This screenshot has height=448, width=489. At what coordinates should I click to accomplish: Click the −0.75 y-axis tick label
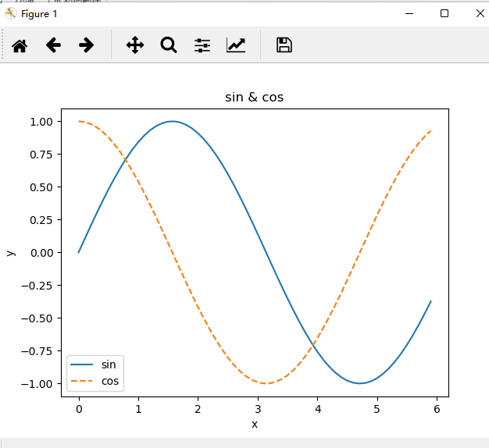(37, 351)
